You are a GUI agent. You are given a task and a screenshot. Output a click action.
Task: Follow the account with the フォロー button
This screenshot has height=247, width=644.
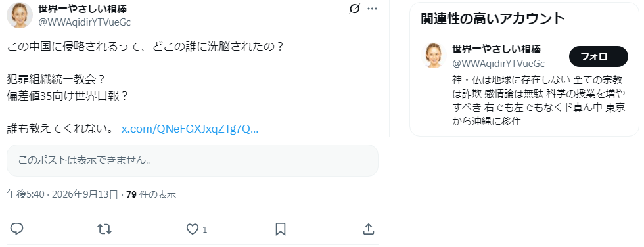click(x=599, y=56)
